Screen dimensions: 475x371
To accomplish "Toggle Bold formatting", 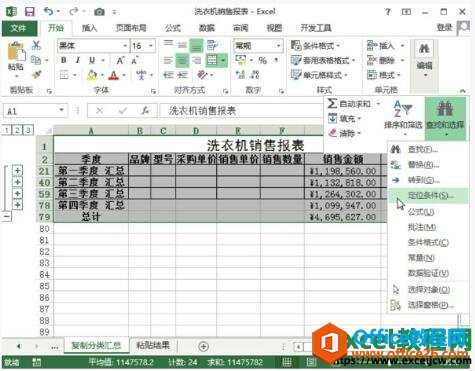I will click(64, 60).
